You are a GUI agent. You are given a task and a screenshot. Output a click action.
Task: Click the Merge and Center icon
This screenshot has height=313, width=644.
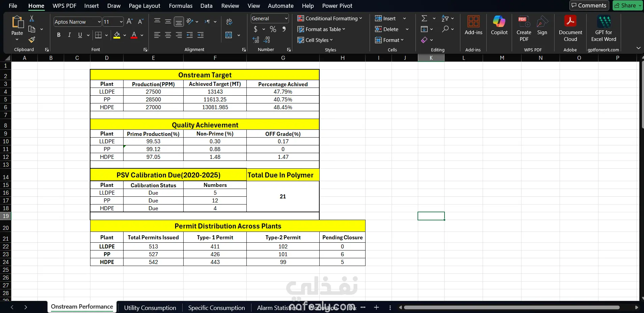pyautogui.click(x=229, y=35)
